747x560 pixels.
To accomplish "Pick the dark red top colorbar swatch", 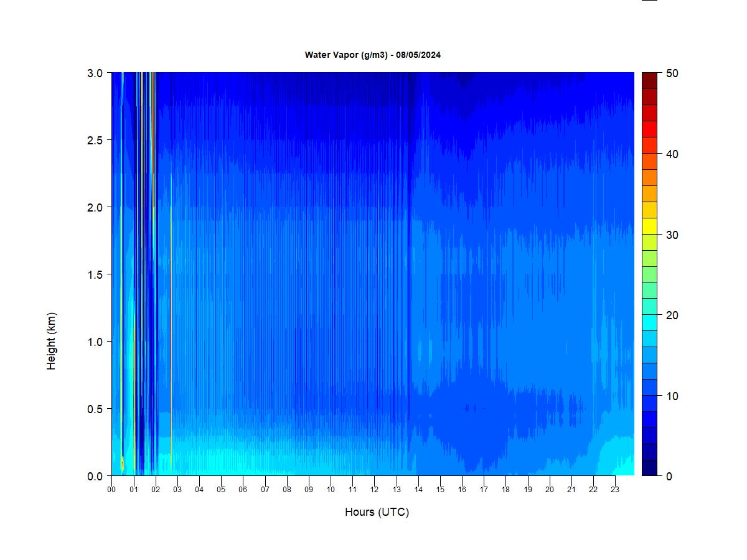I will coord(649,80).
